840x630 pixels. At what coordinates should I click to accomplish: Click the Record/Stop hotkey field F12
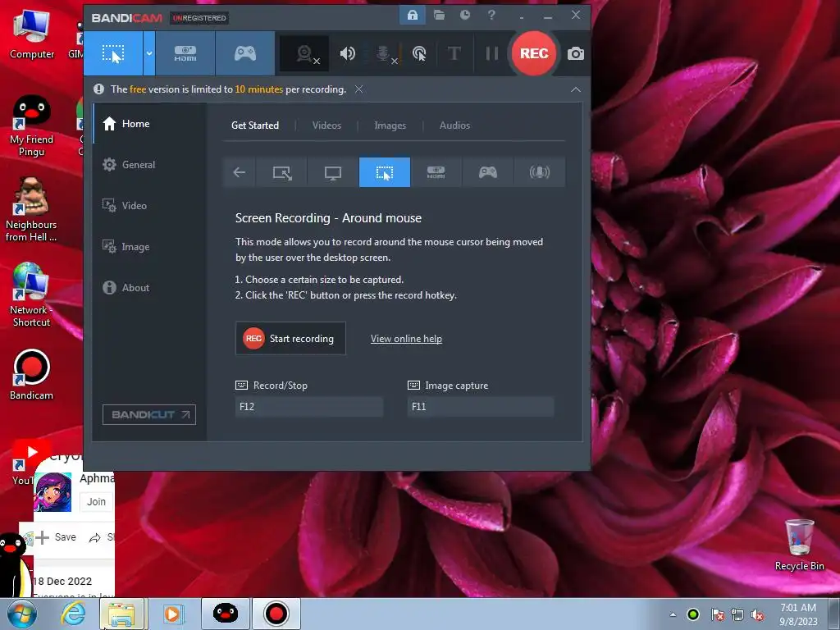[309, 407]
